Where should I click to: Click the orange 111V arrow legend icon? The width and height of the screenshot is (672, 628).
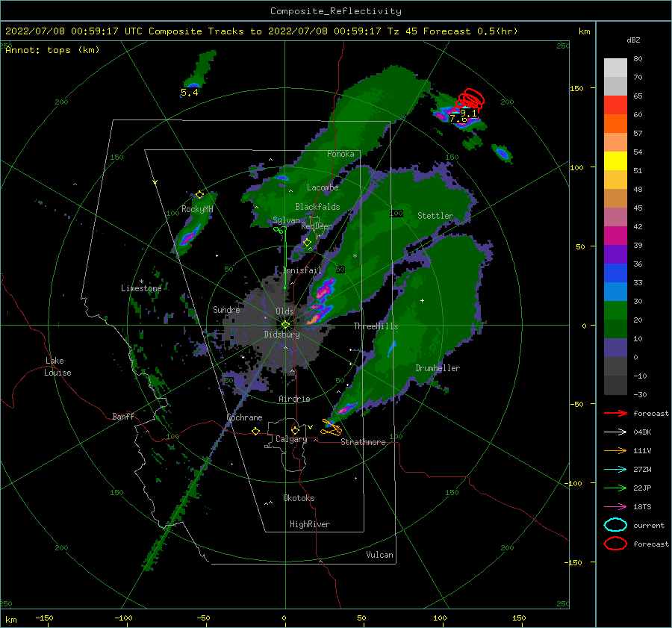point(615,450)
